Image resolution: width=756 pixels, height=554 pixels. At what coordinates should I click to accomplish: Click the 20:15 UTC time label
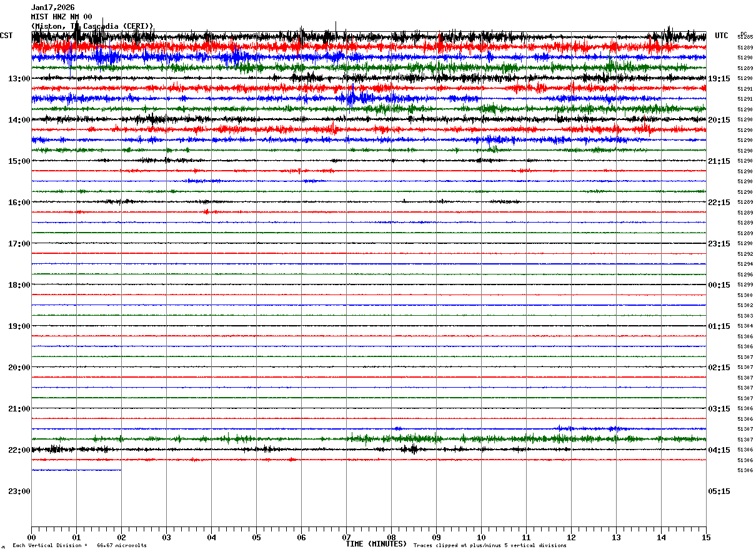pos(719,120)
